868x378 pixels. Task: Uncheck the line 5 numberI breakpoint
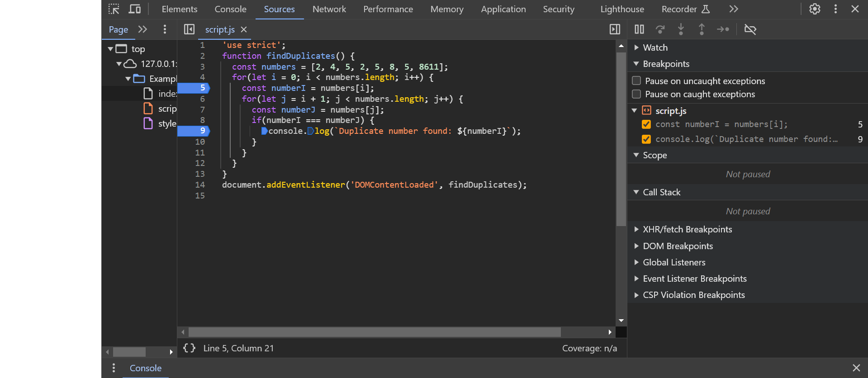(x=646, y=124)
